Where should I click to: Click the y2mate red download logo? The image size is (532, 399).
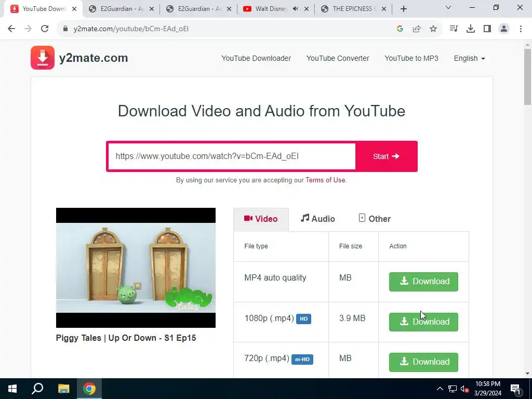pyautogui.click(x=43, y=58)
